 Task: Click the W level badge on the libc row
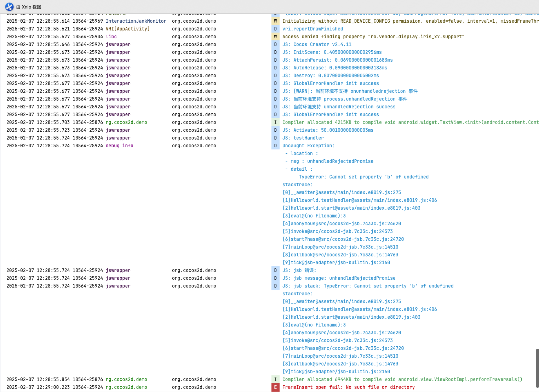(275, 37)
